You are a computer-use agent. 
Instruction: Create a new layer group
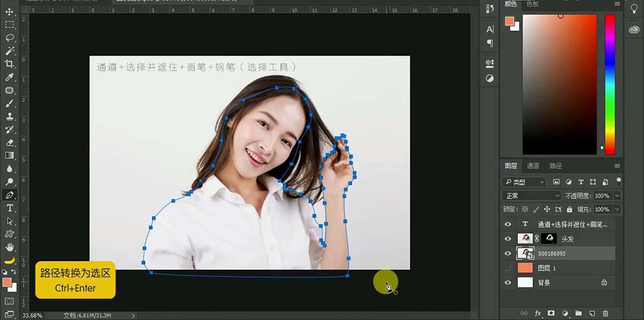click(578, 313)
